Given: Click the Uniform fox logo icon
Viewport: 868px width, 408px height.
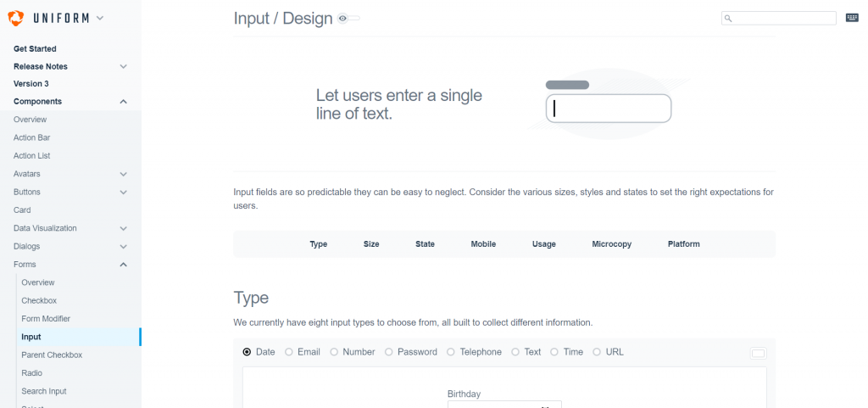Looking at the screenshot, I should 16,19.
